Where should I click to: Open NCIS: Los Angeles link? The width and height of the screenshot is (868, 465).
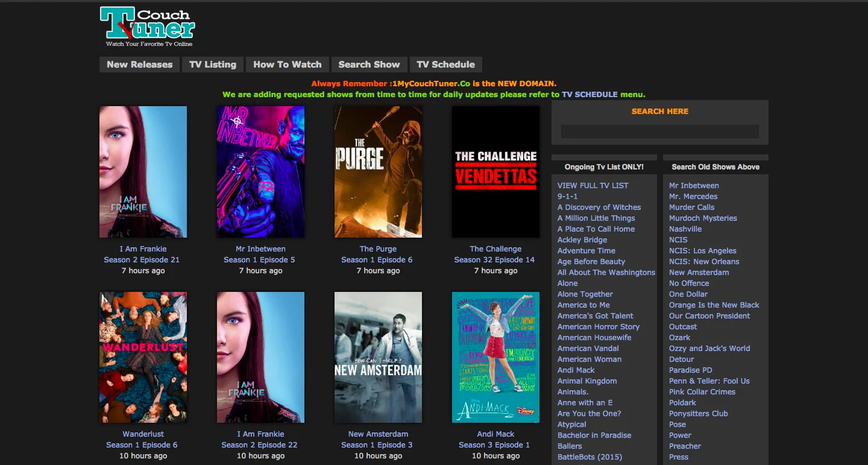703,251
